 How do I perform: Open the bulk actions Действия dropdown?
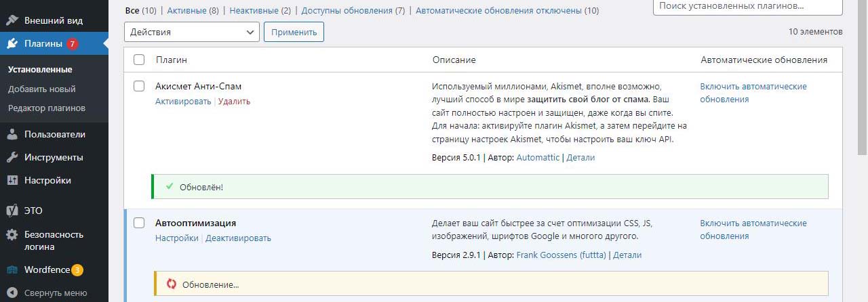pyautogui.click(x=192, y=32)
